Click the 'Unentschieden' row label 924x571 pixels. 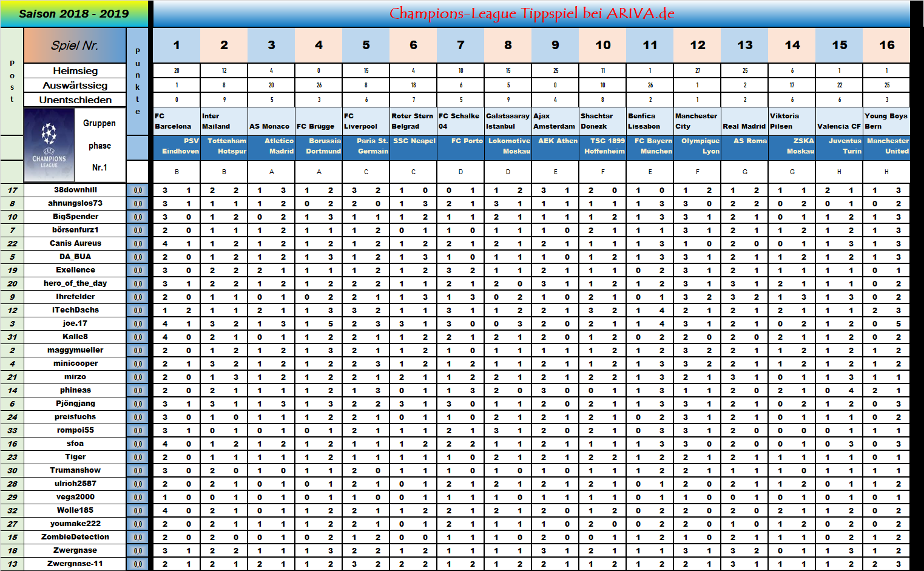coord(75,100)
